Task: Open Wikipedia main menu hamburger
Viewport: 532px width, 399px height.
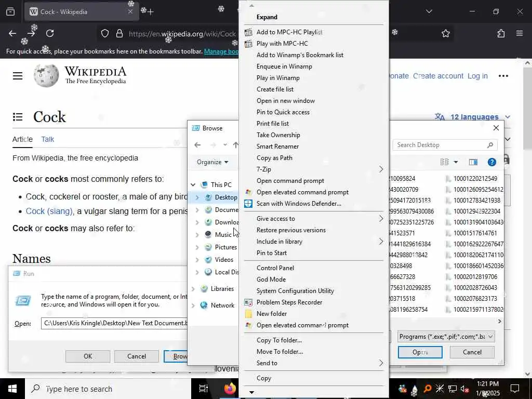Action: (x=18, y=76)
